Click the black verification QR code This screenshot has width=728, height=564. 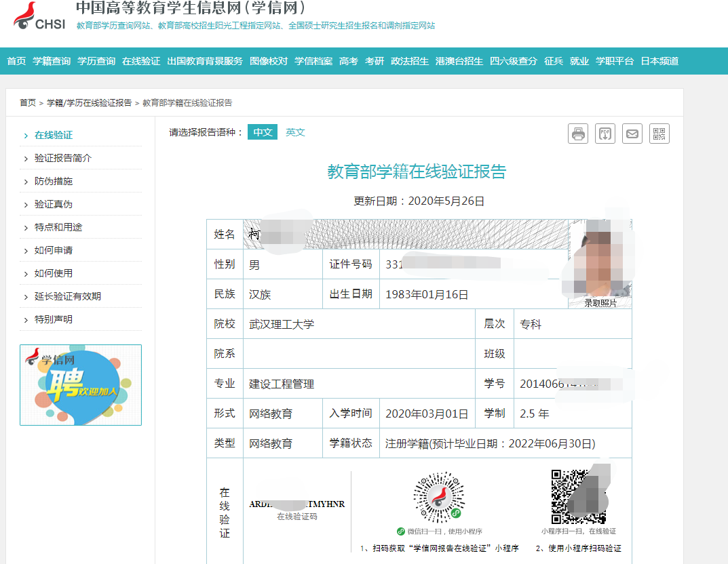[578, 497]
